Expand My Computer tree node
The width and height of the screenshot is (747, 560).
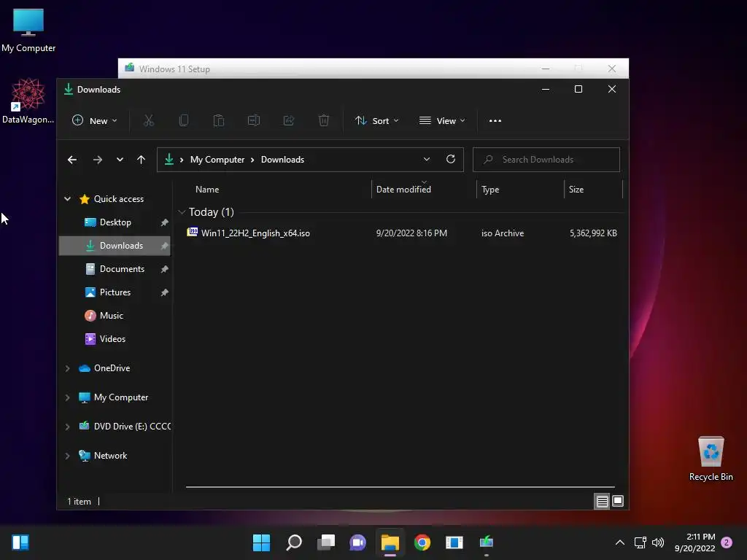tap(68, 397)
